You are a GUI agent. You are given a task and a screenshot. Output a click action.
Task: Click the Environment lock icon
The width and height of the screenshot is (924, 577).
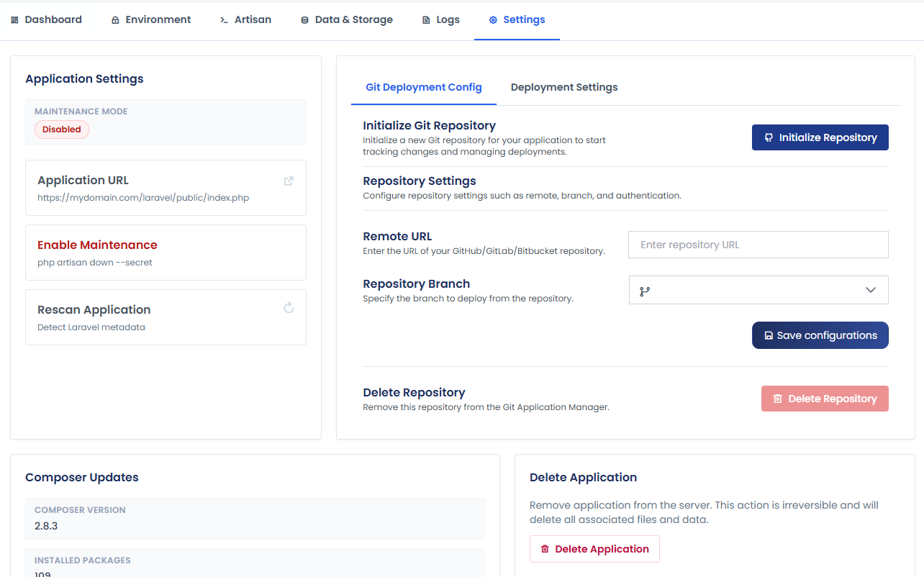pos(115,20)
